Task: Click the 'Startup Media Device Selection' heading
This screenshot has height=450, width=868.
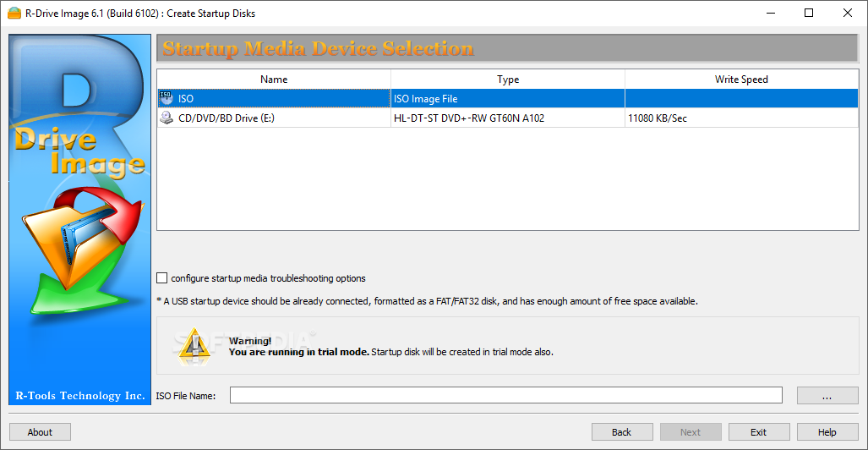Action: 319,49
